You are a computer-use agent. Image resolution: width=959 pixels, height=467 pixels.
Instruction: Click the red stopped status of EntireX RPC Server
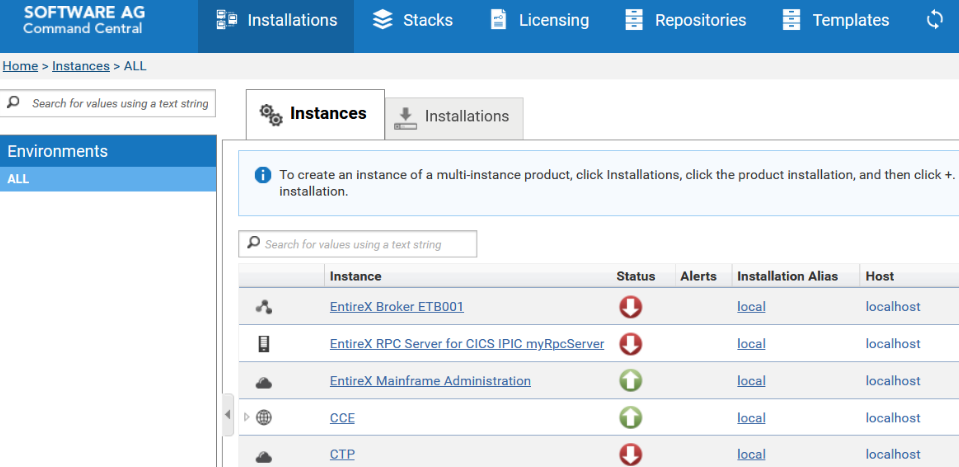point(630,344)
